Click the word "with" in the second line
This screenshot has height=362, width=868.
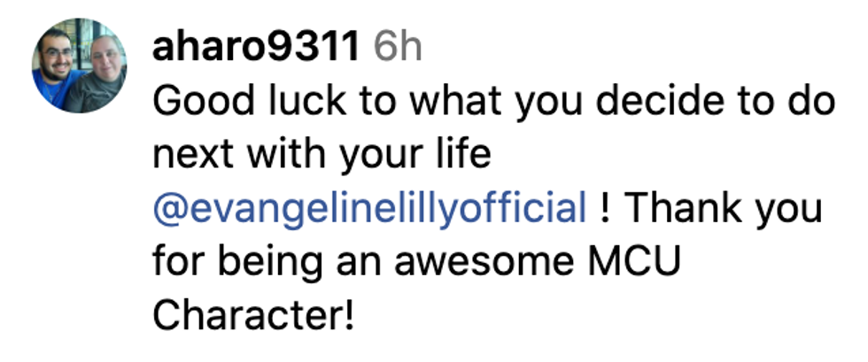(x=286, y=156)
